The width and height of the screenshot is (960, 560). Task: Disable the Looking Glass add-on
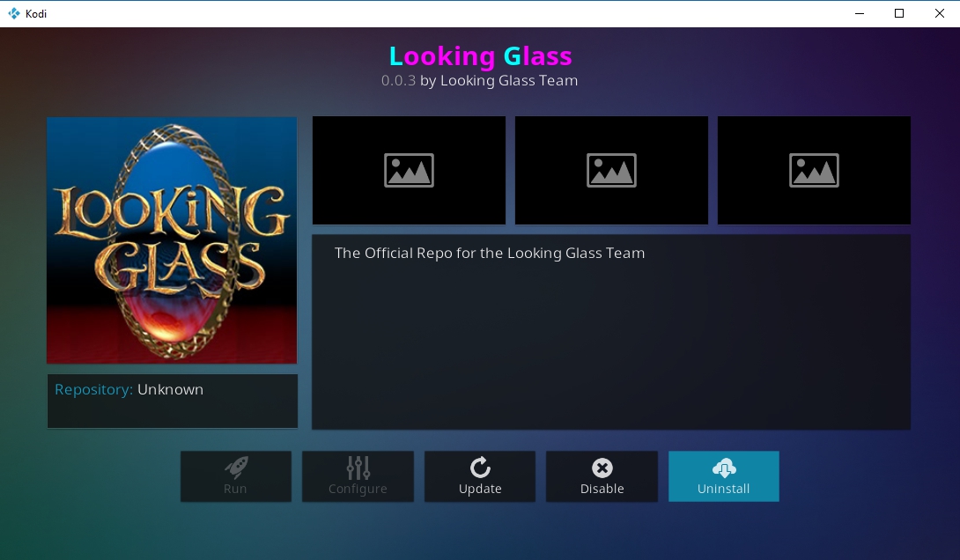pyautogui.click(x=602, y=476)
